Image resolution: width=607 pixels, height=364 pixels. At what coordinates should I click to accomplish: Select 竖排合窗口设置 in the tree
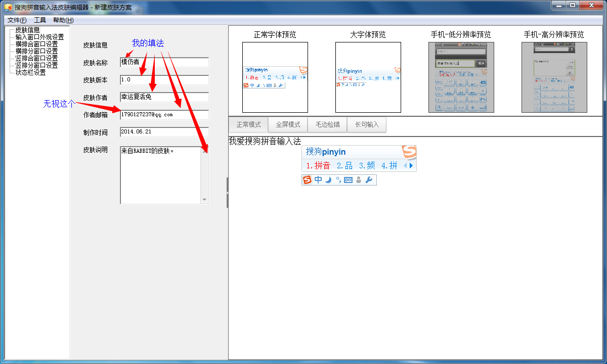pyautogui.click(x=37, y=58)
